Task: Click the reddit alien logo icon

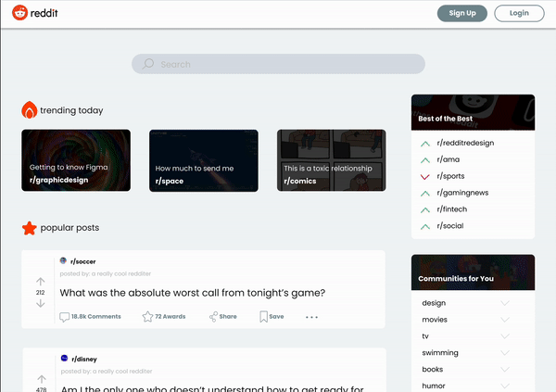Action: tap(19, 13)
